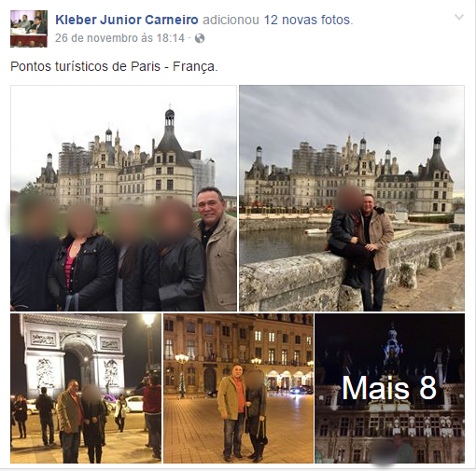Open the post options chevron menu
Image resolution: width=476 pixels, height=471 pixels.
click(x=459, y=17)
